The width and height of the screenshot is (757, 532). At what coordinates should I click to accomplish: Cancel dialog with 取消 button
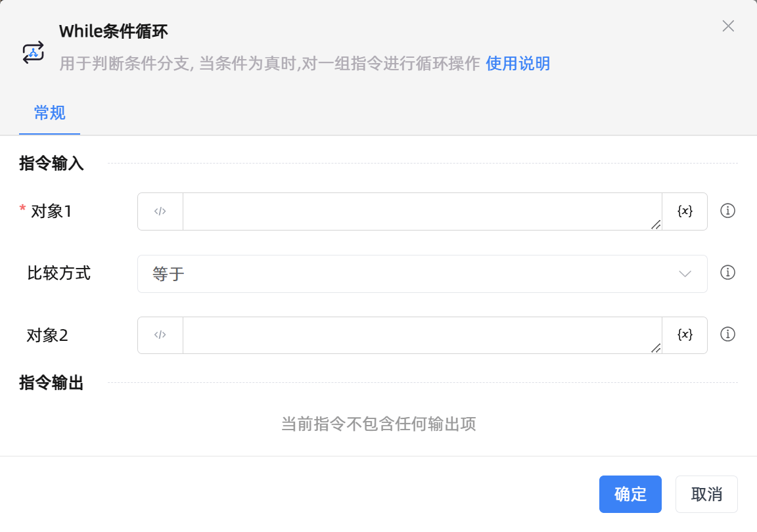coord(706,494)
